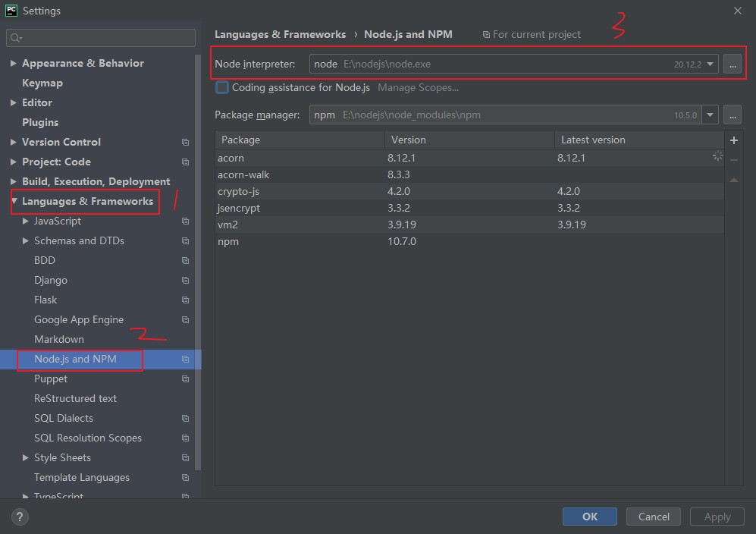Focus the settings search field
Image resolution: width=756 pixels, height=534 pixels.
(101, 38)
